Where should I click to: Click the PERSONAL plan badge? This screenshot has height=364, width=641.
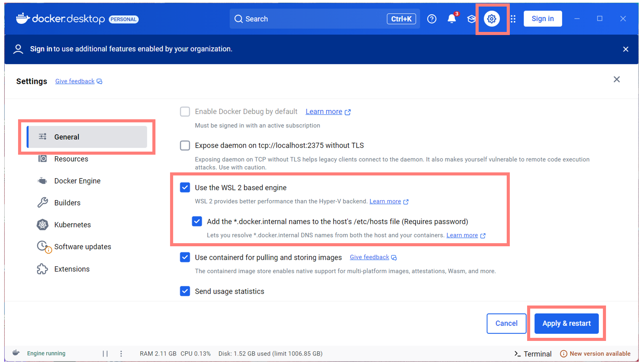point(124,19)
